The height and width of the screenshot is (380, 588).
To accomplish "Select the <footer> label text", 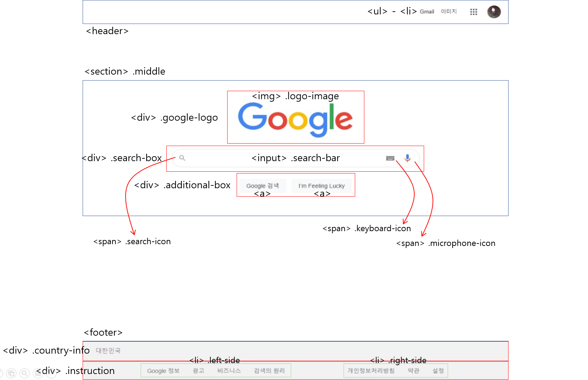I will point(103,332).
